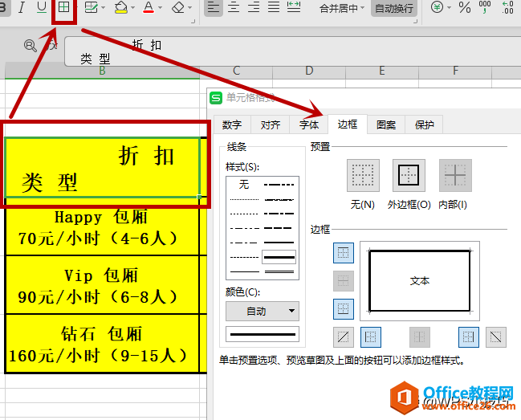Select the thick solid line style

(279, 257)
